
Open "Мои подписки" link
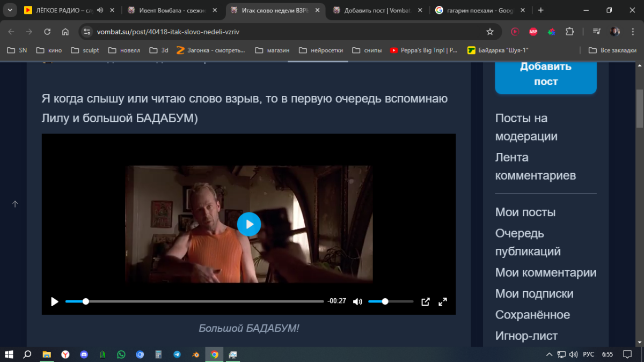(x=535, y=293)
